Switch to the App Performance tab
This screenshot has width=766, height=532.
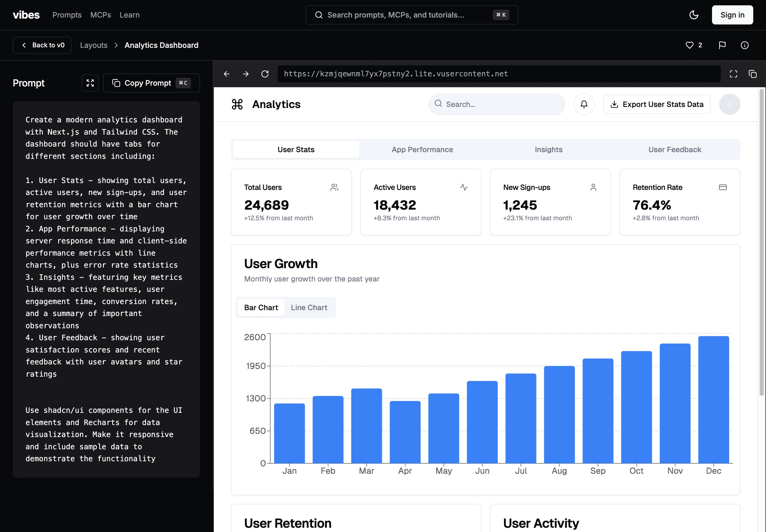[x=422, y=150]
